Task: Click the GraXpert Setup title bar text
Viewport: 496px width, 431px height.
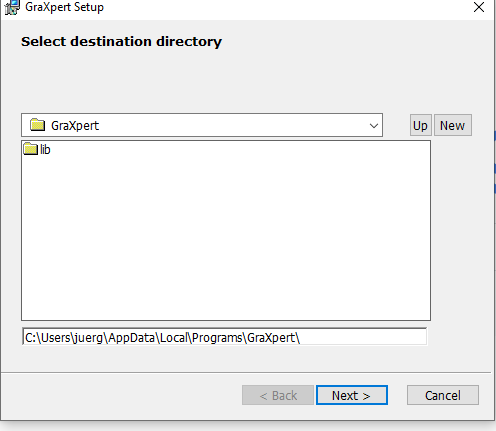Action: (64, 7)
